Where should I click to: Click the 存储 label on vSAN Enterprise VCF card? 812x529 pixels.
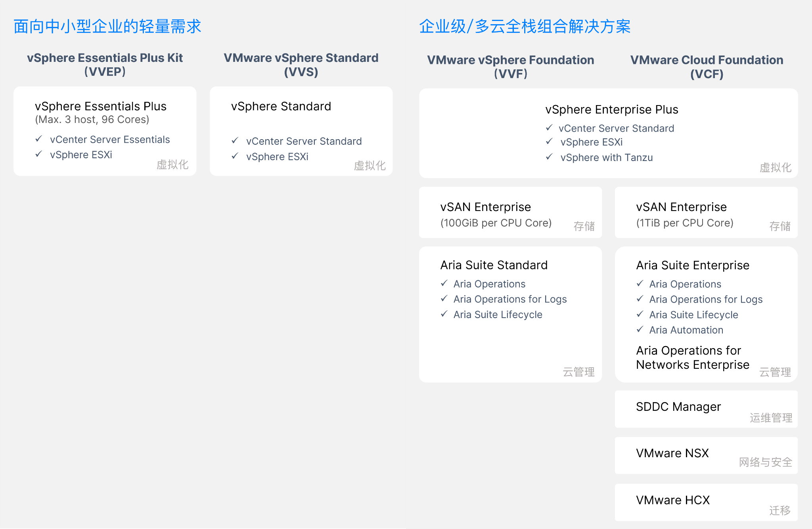[x=779, y=227]
